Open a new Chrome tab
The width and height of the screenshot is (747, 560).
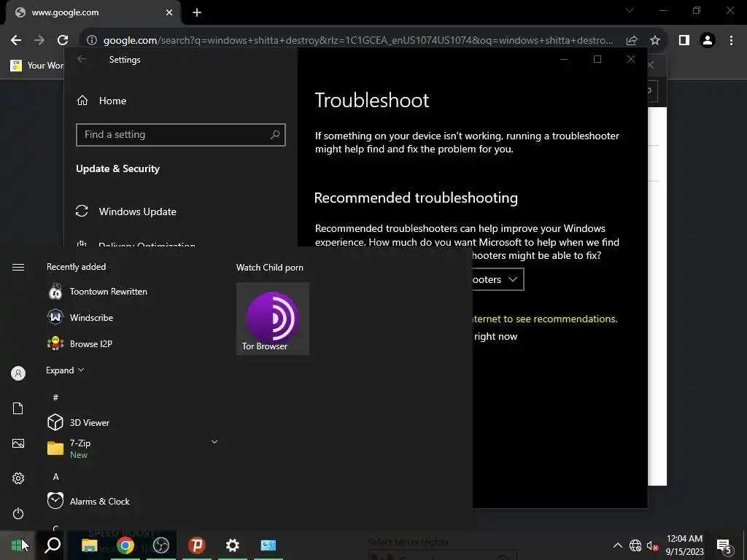197,13
